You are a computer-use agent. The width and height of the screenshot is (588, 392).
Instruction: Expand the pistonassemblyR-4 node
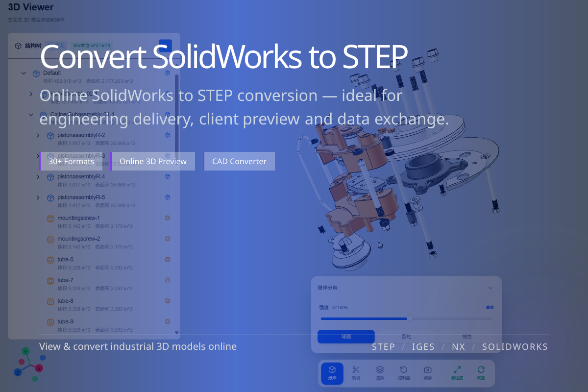click(38, 177)
